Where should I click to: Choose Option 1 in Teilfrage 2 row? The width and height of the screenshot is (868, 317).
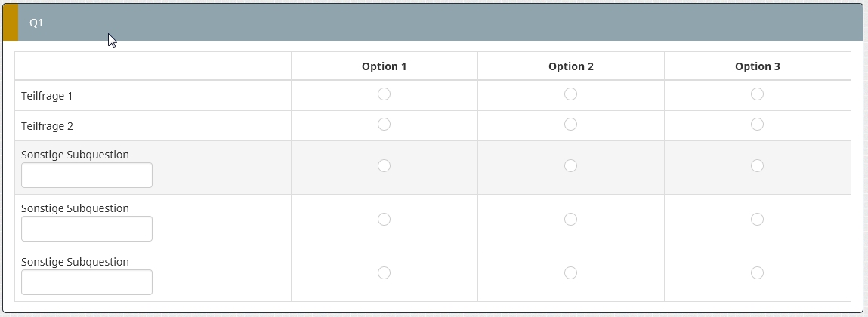click(384, 125)
